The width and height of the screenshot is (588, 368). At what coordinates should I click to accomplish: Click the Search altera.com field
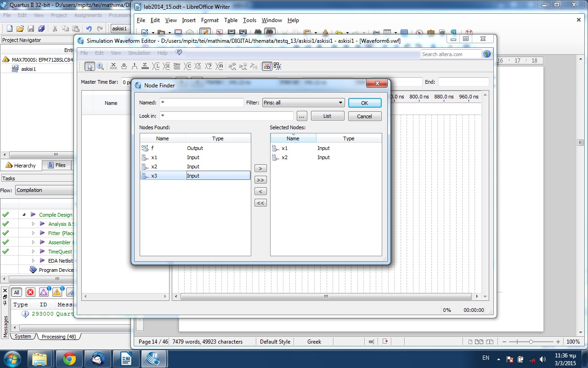pos(451,54)
